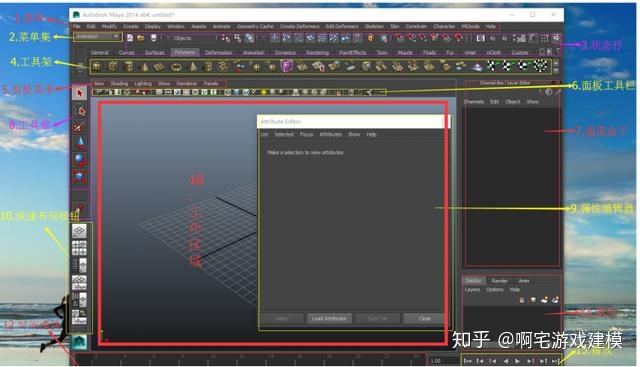Click last checkered UV shelf icon
The height and width of the screenshot is (367, 640).
541,66
